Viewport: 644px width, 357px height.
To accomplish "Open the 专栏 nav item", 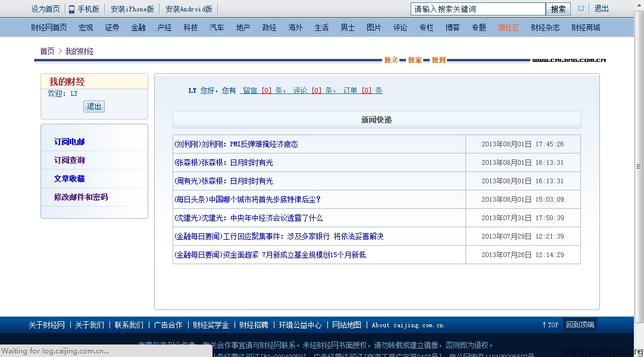I will point(426,27).
